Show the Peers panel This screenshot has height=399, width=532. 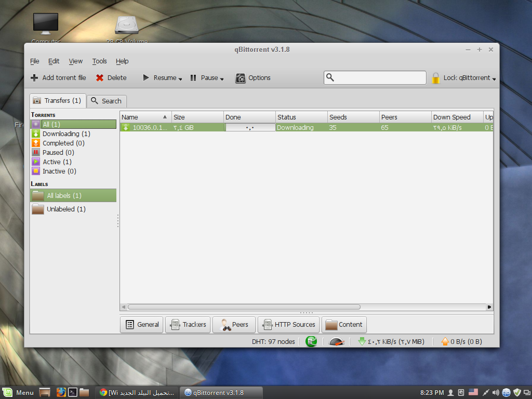point(234,324)
